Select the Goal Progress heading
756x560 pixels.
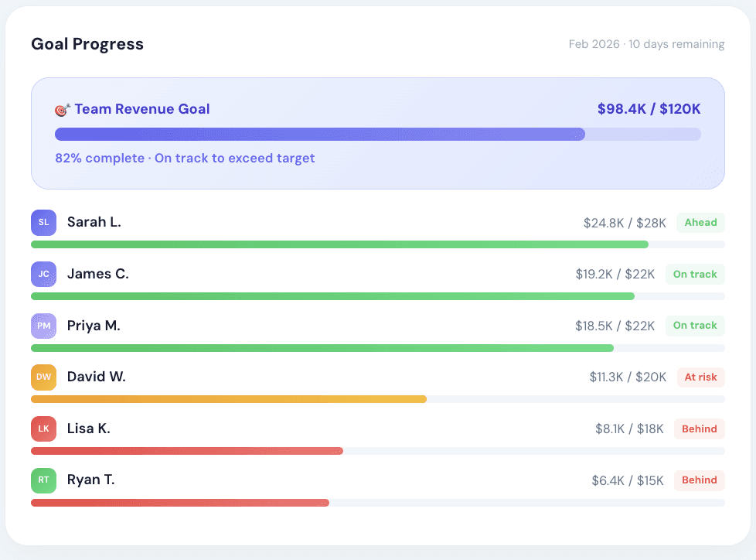87,44
